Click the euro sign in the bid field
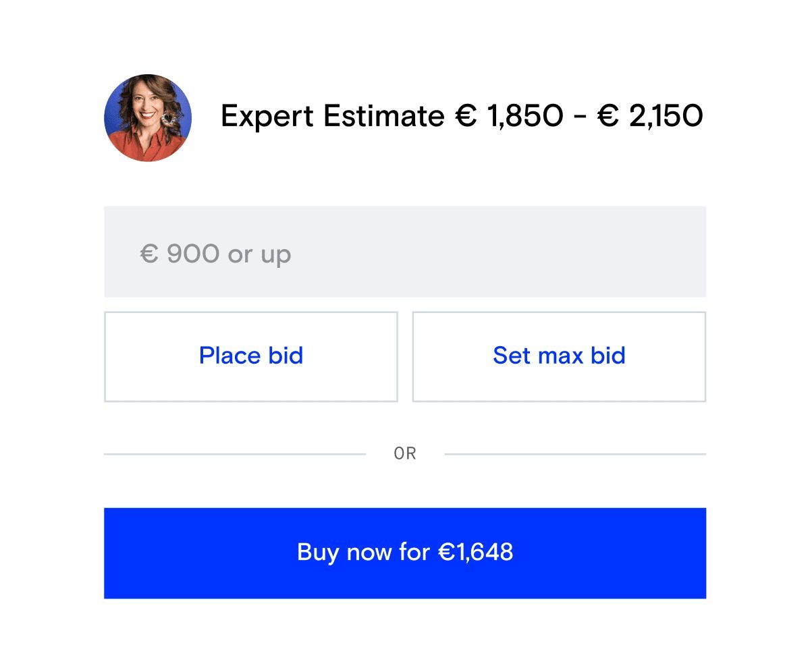 pyautogui.click(x=148, y=254)
